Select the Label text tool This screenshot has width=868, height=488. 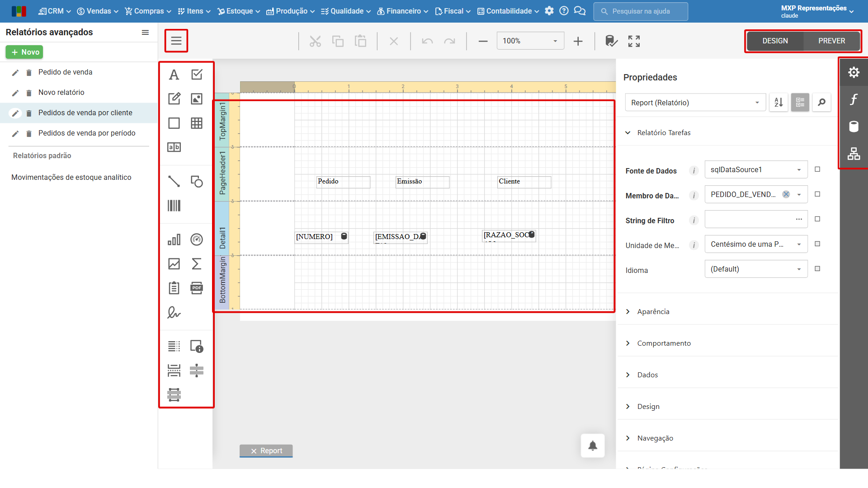coord(174,75)
